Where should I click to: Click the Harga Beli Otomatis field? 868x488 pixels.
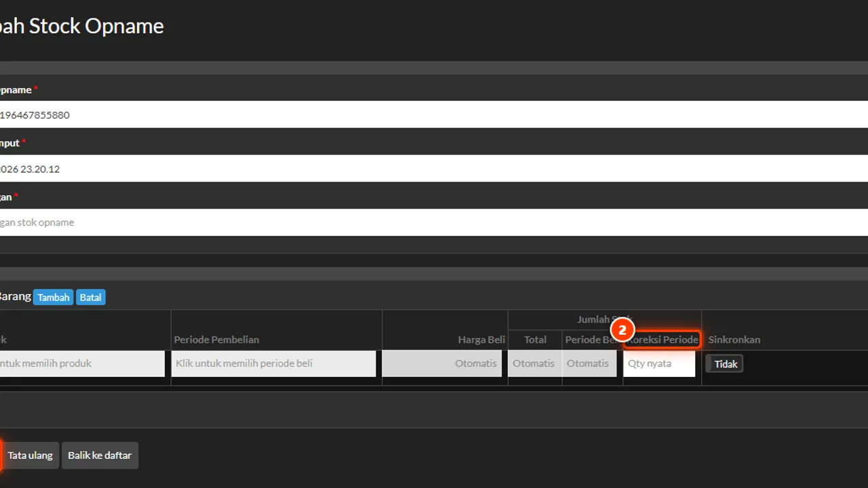click(442, 363)
